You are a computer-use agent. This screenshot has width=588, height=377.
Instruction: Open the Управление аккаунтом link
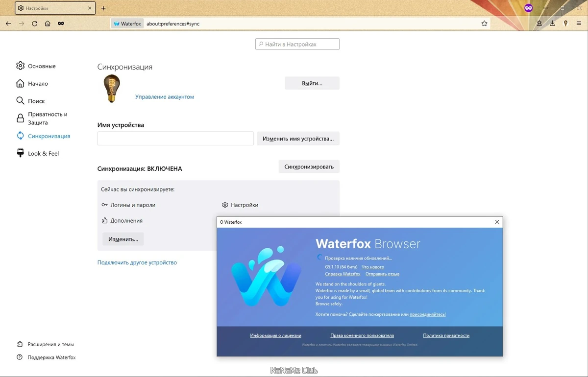tap(165, 97)
